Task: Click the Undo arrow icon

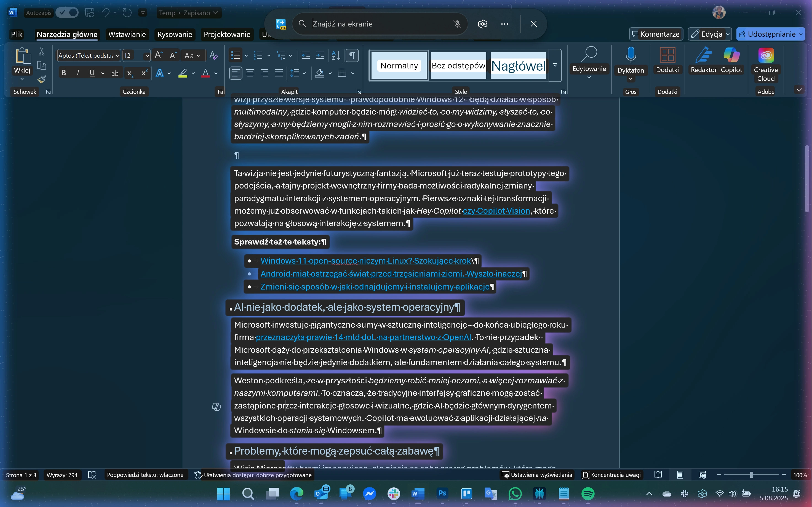Action: [106, 13]
